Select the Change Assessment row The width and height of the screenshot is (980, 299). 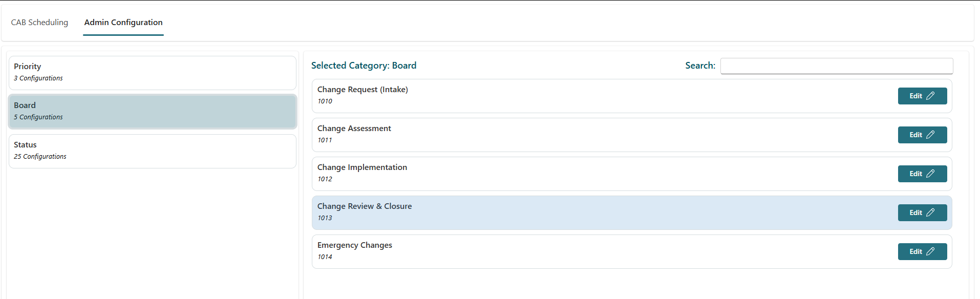click(563, 135)
